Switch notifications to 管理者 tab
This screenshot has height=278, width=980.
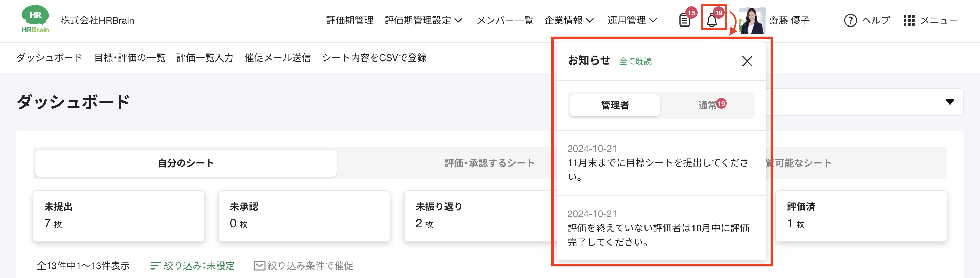click(615, 105)
